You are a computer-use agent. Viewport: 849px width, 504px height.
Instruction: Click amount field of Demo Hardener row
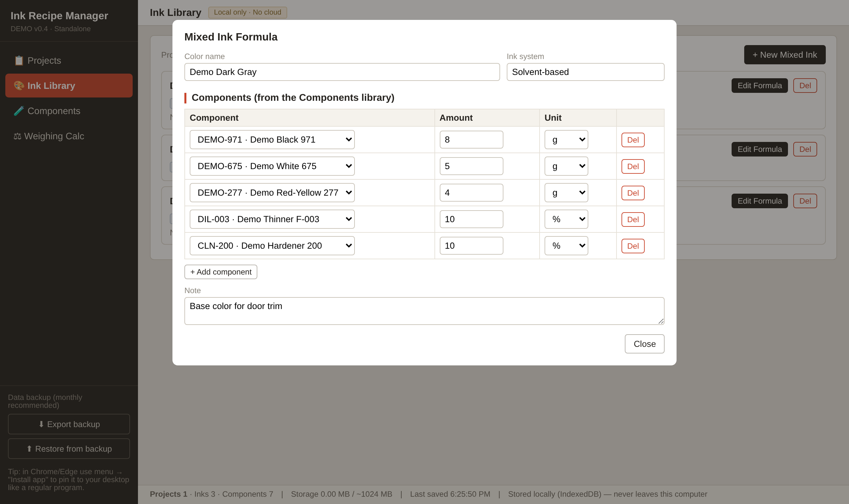(x=471, y=246)
